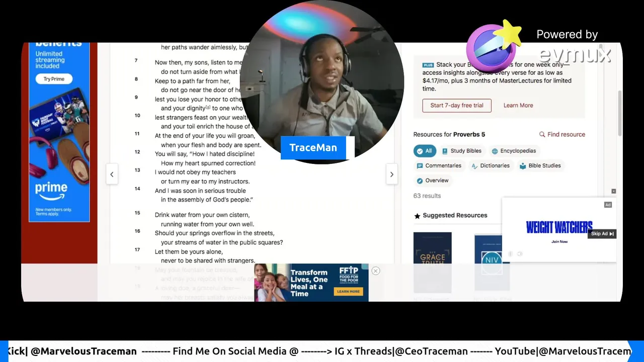Click 'in the assembly of God's people.'
Viewport: 644px width, 362px height.
coord(207,200)
